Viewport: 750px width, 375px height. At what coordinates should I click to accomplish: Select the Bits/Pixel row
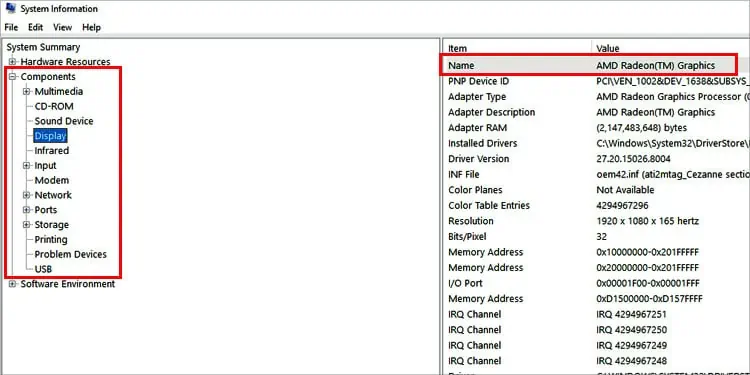point(596,237)
